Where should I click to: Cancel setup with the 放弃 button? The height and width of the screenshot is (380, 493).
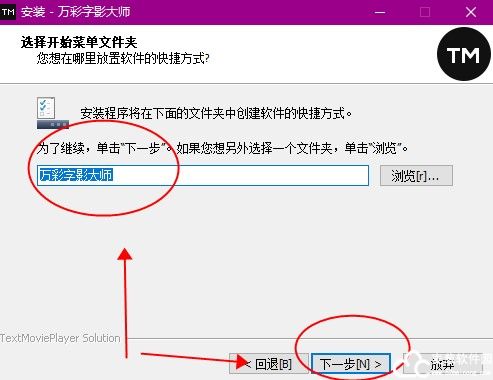point(443,364)
